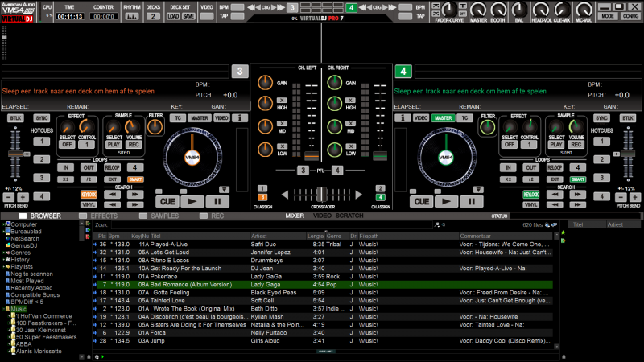Image resolution: width=644 pixels, height=362 pixels.
Task: Switch to the EFFECTS tab
Action: click(98, 216)
